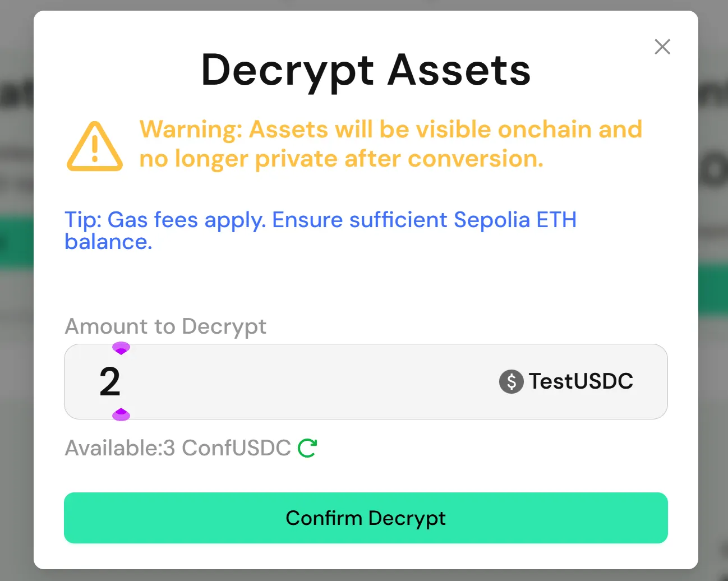Tap the upper purple text selection handle
The height and width of the screenshot is (581, 728).
(x=121, y=348)
